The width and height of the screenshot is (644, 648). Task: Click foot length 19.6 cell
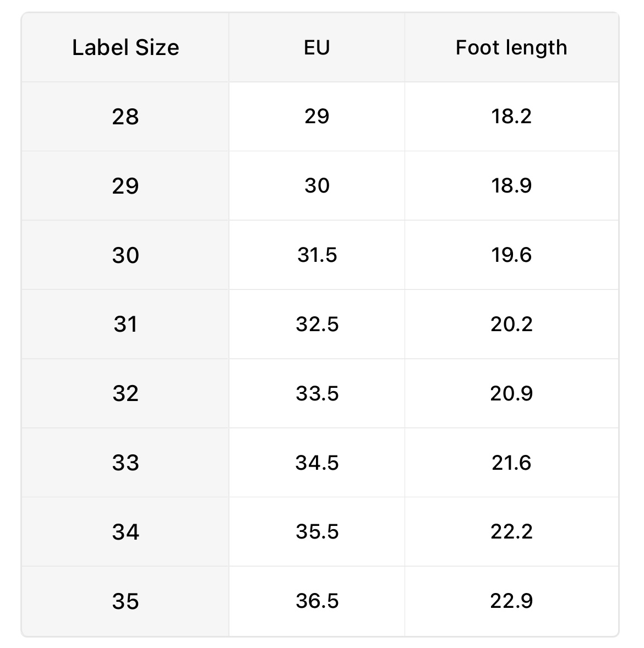click(x=511, y=255)
